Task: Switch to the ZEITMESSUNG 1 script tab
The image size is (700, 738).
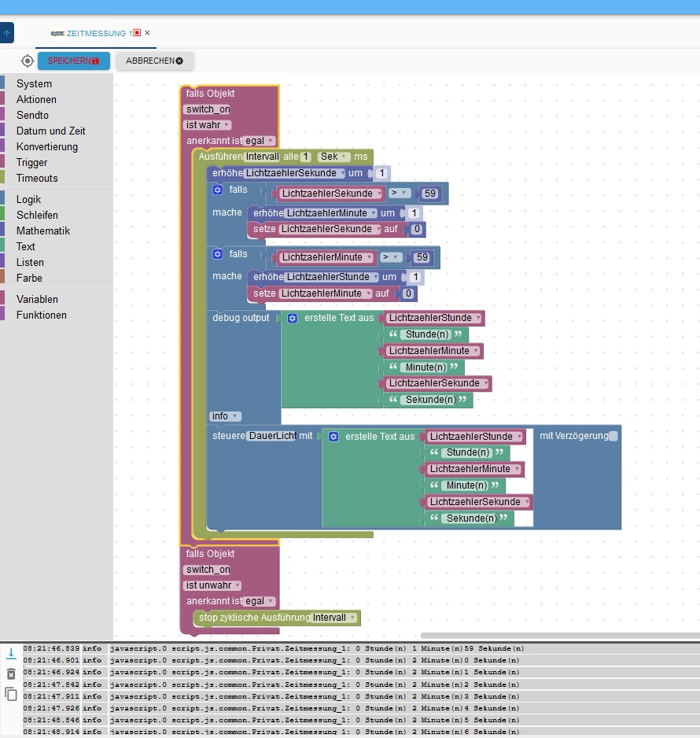Action: pos(95,33)
